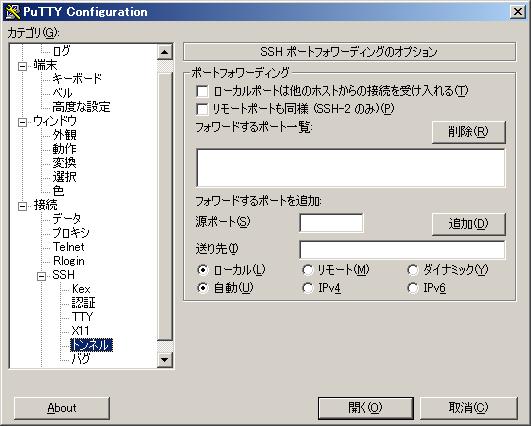Open the Telnet category
The image size is (531, 426).
[x=68, y=247]
